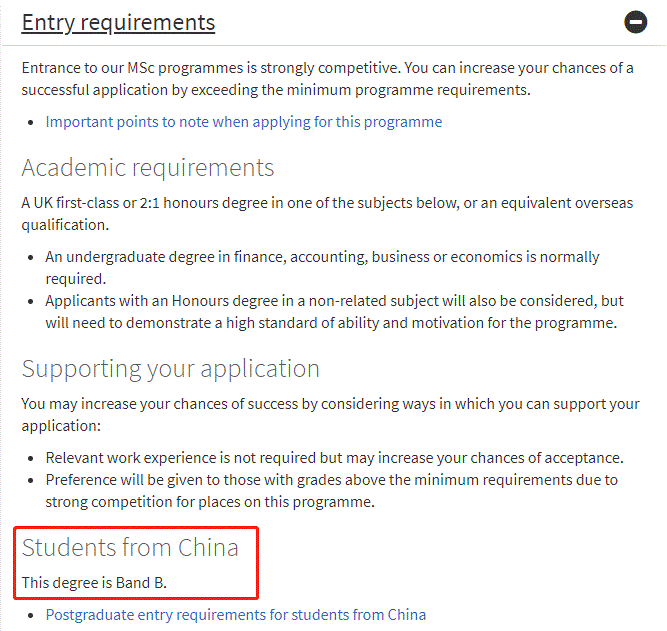667x631 pixels.
Task: Click the bullet about relevant work experience
Action: tap(334, 457)
